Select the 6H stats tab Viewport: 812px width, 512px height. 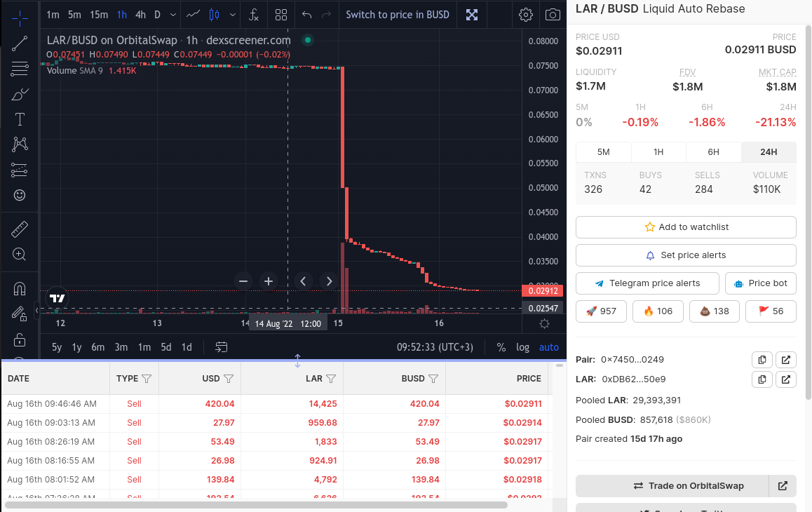point(714,151)
